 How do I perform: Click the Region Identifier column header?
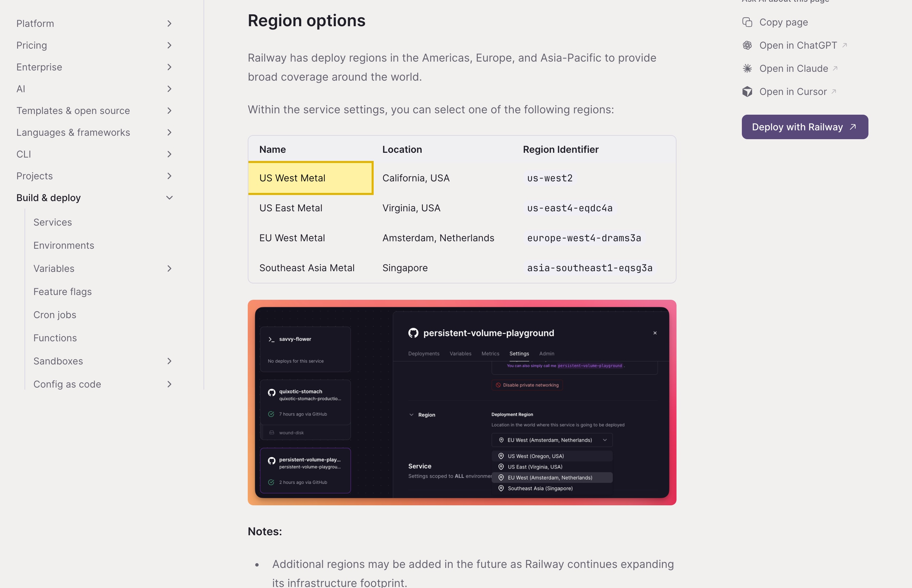tap(560, 149)
